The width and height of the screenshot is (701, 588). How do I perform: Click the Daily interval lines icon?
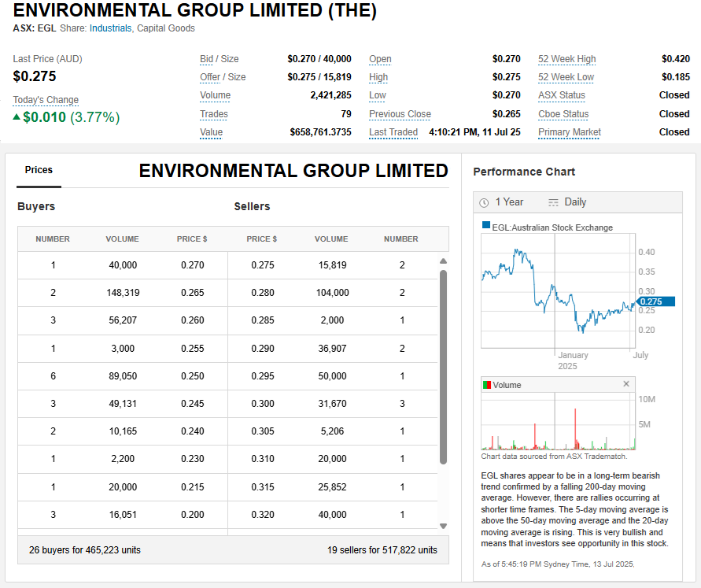pos(553,202)
